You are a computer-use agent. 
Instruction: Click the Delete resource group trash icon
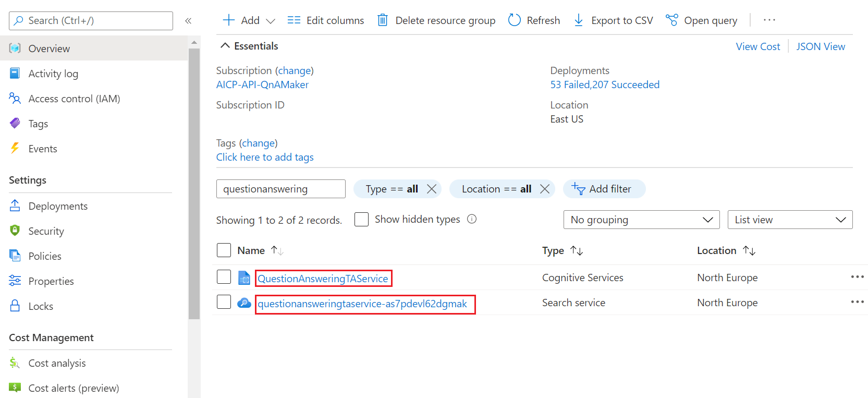tap(383, 20)
